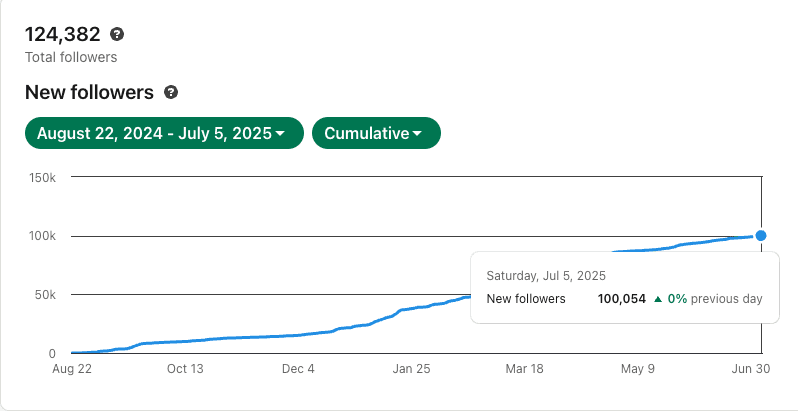Click the blue data point marker for Jul 5
The image size is (798, 411).
761,236
